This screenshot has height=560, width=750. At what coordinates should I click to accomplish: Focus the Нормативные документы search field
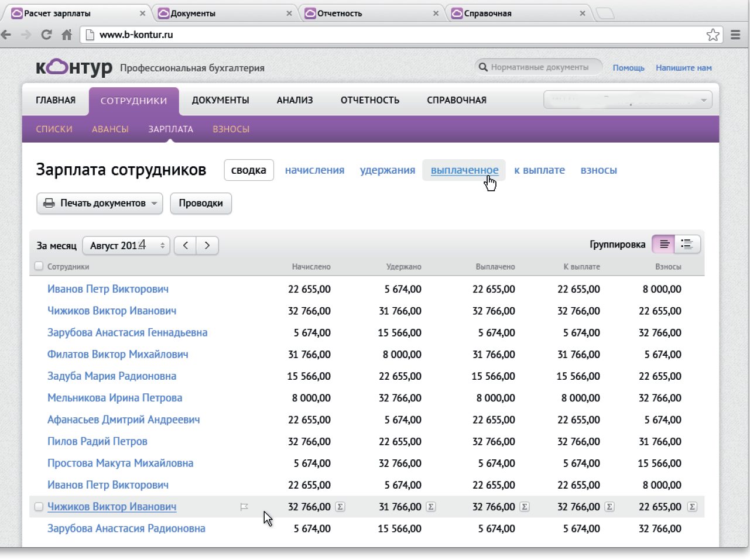[x=539, y=67]
